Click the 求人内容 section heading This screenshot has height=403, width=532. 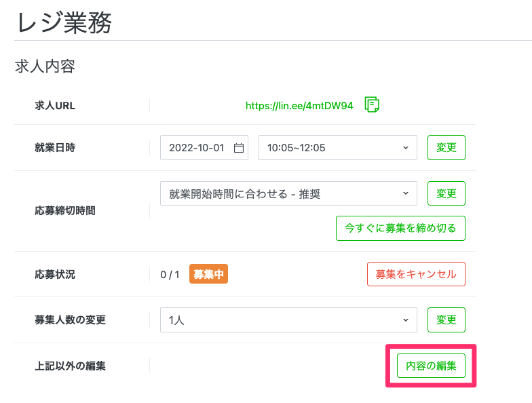pyautogui.click(x=45, y=66)
